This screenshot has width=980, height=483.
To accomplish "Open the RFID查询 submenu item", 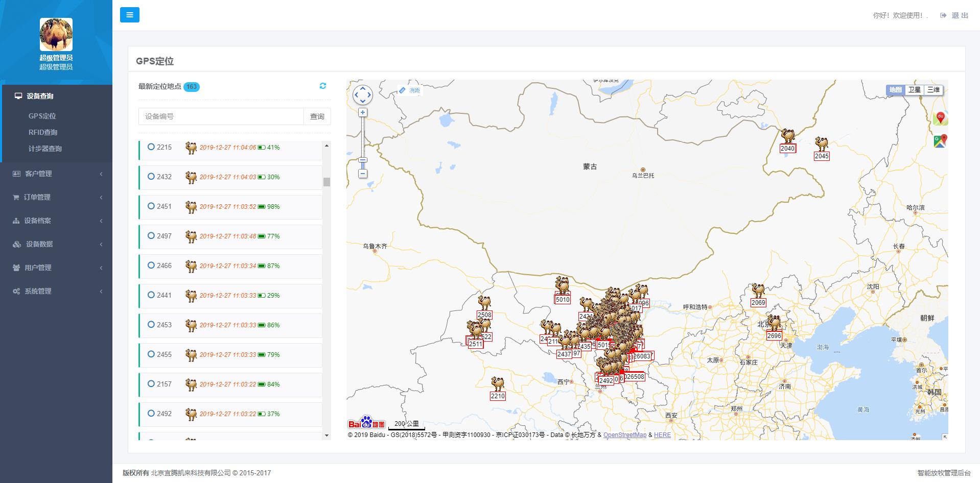I will coord(43,132).
